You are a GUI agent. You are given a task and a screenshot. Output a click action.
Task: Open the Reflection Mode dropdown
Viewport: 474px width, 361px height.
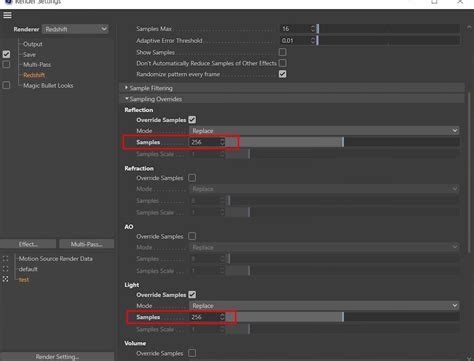pyautogui.click(x=324, y=131)
